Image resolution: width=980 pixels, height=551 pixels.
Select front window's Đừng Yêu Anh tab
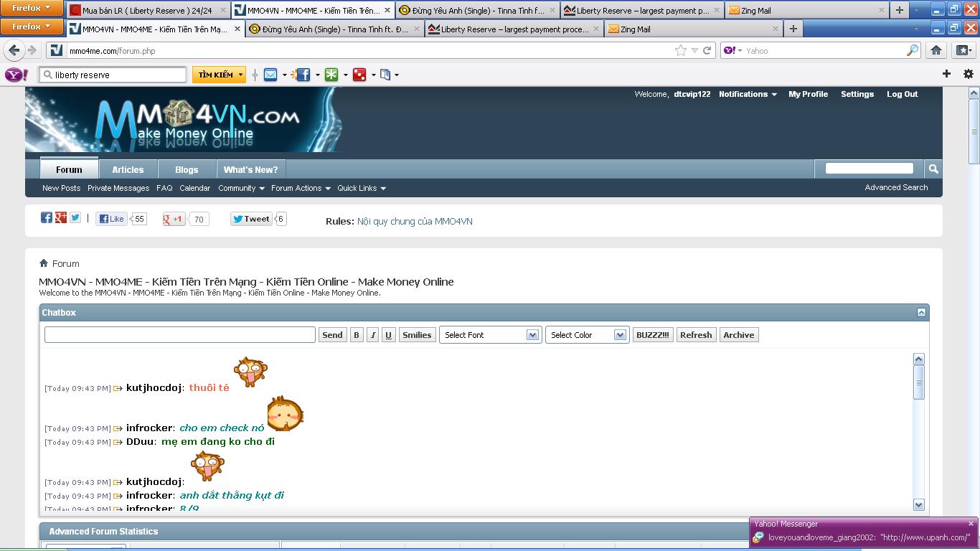tap(334, 29)
